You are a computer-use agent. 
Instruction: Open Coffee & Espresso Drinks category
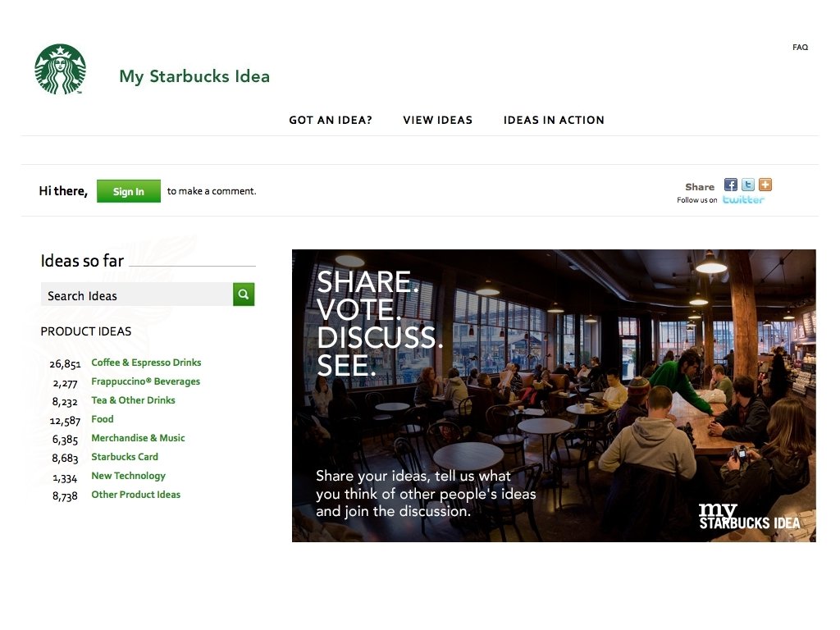146,363
